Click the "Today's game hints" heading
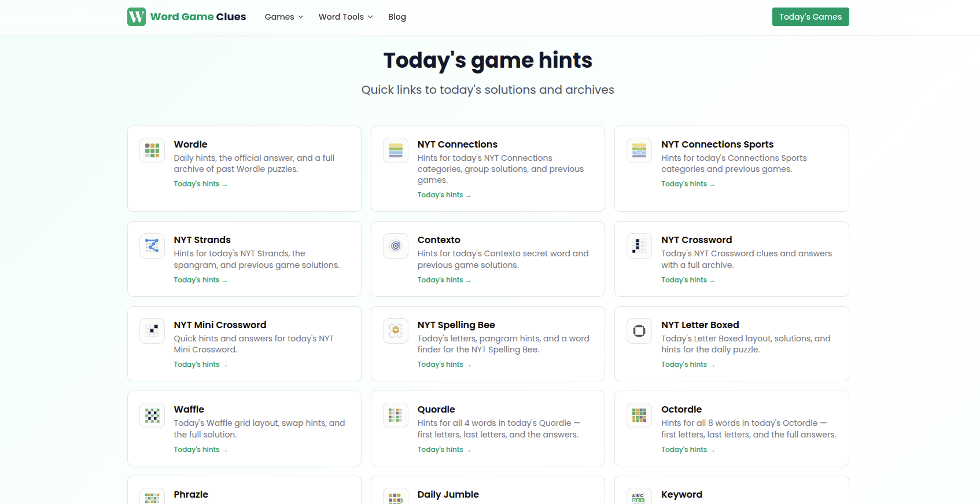 488,60
